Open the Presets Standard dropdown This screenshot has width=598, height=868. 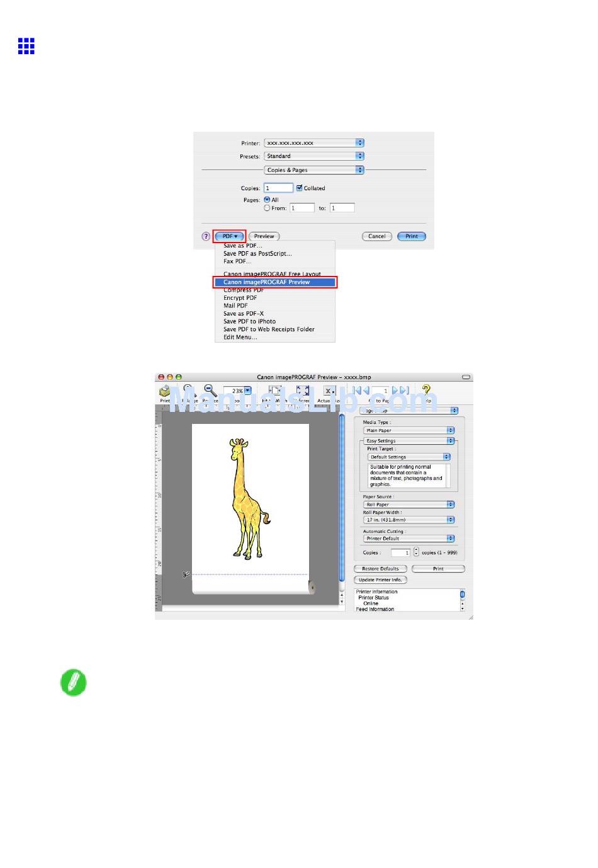[314, 156]
